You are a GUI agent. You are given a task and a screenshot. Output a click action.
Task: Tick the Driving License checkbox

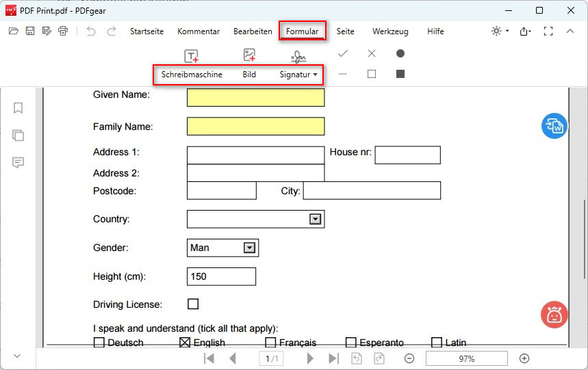point(193,304)
